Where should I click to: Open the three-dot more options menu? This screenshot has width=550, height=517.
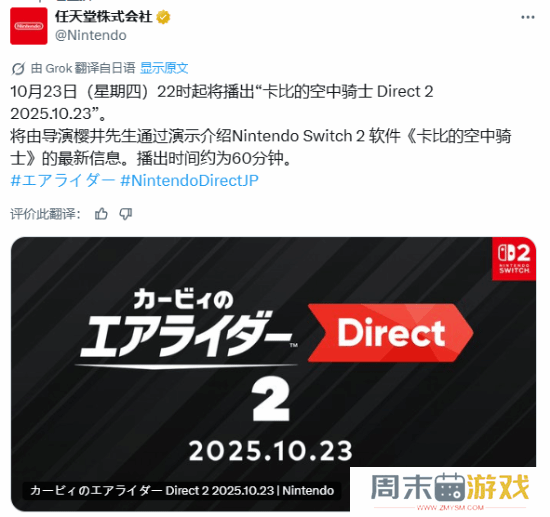tap(528, 17)
